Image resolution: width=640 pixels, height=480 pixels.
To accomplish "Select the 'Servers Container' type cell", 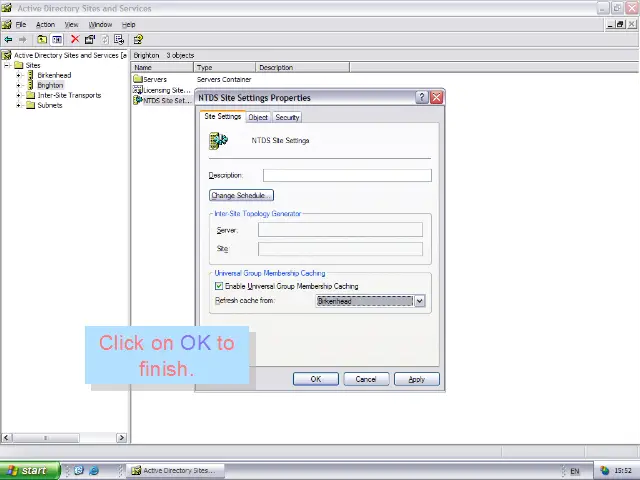I will click(224, 80).
